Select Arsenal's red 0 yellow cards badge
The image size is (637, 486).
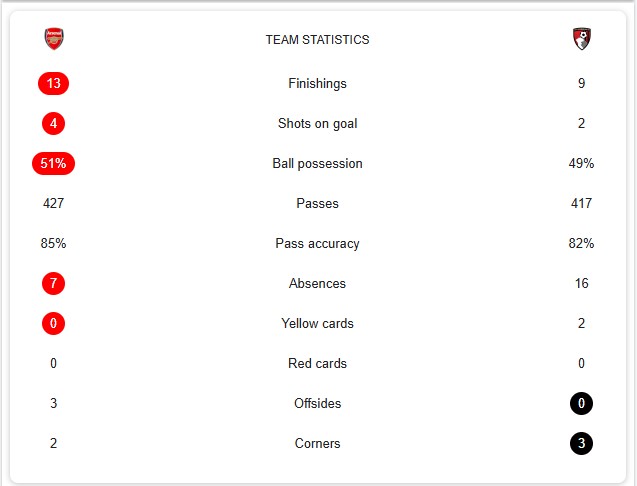[x=53, y=323]
